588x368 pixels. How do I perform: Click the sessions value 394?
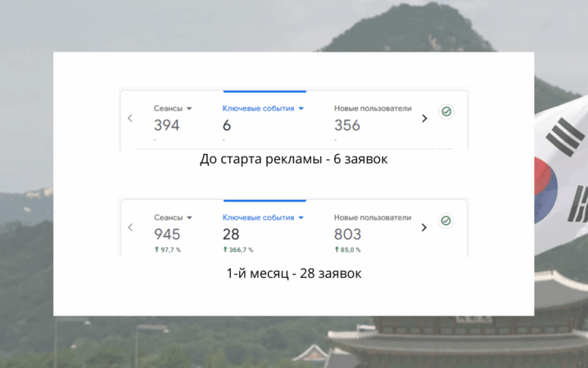pos(166,125)
